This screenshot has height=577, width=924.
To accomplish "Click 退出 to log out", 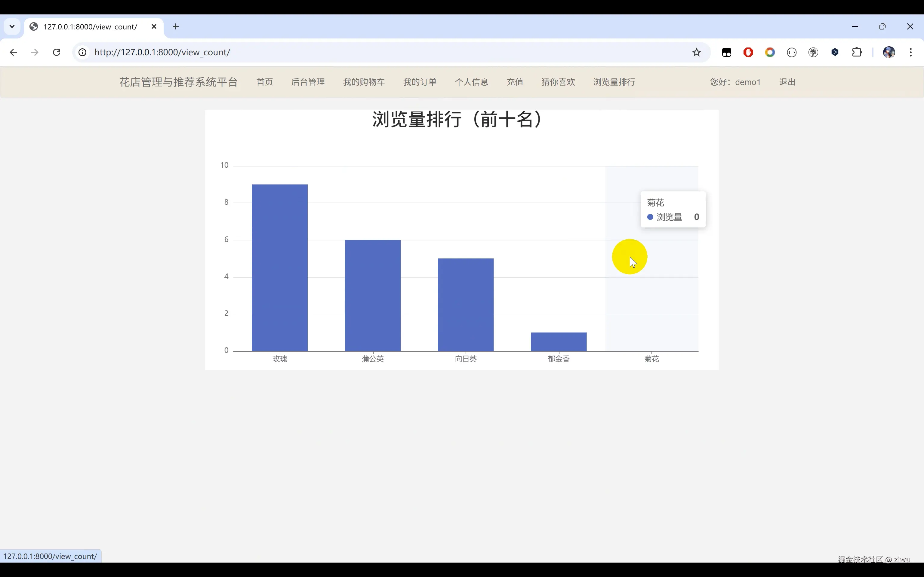I will (x=787, y=82).
